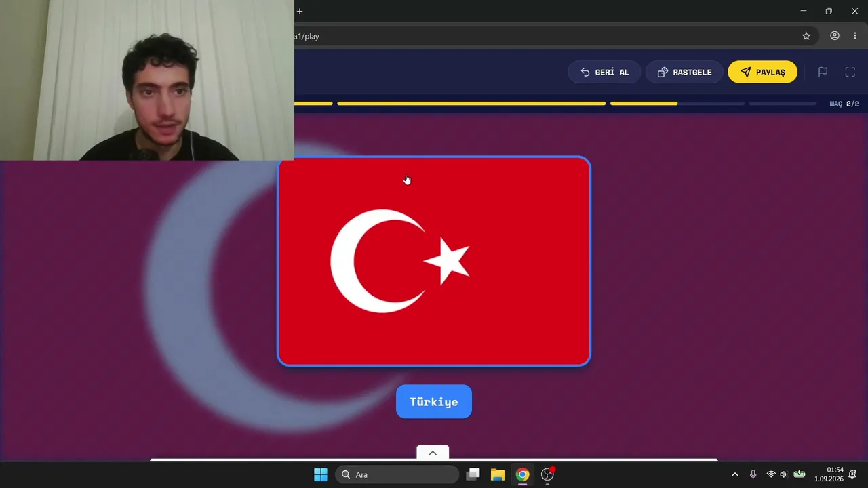Open the Windows Start menu
868x488 pixels.
point(321,474)
